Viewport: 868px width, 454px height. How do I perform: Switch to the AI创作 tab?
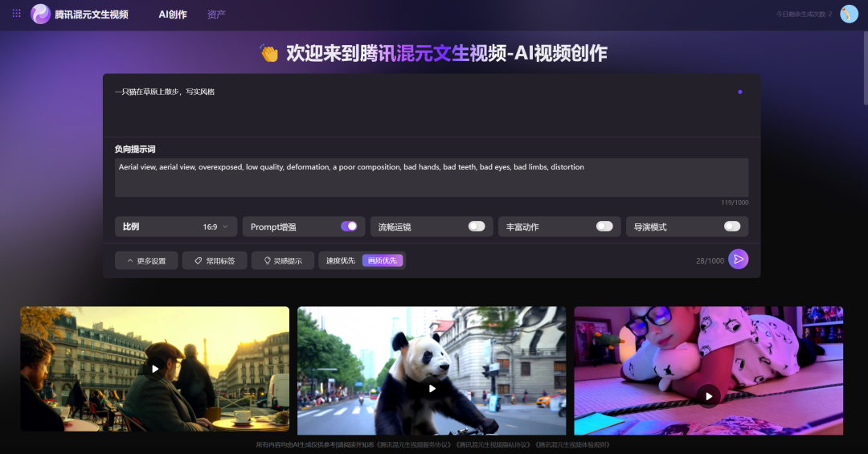point(173,14)
